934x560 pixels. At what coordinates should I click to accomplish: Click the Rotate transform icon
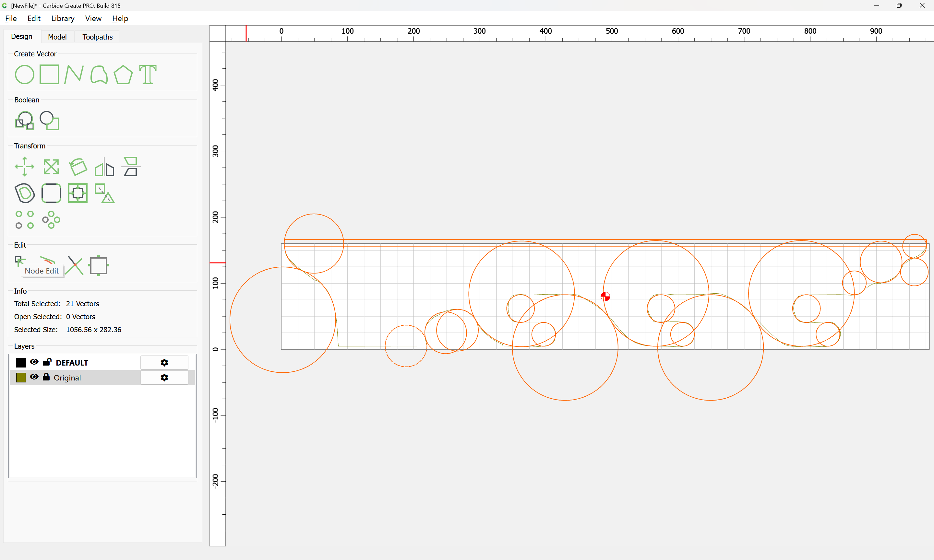coord(78,167)
